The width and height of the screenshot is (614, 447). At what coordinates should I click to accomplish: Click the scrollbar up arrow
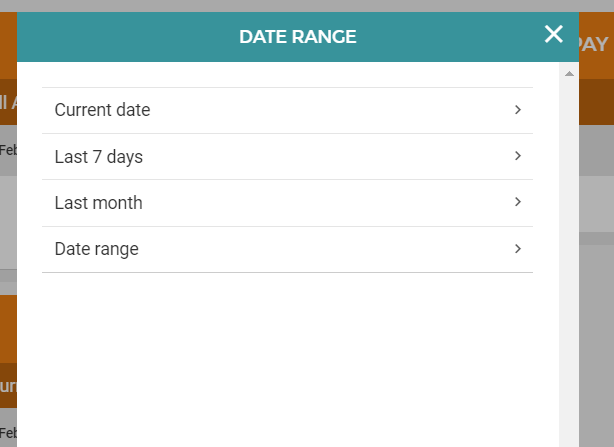click(569, 74)
